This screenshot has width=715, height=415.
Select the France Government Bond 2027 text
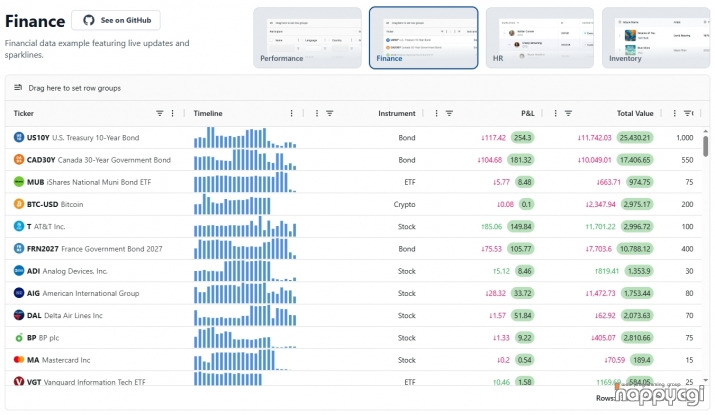(112, 249)
